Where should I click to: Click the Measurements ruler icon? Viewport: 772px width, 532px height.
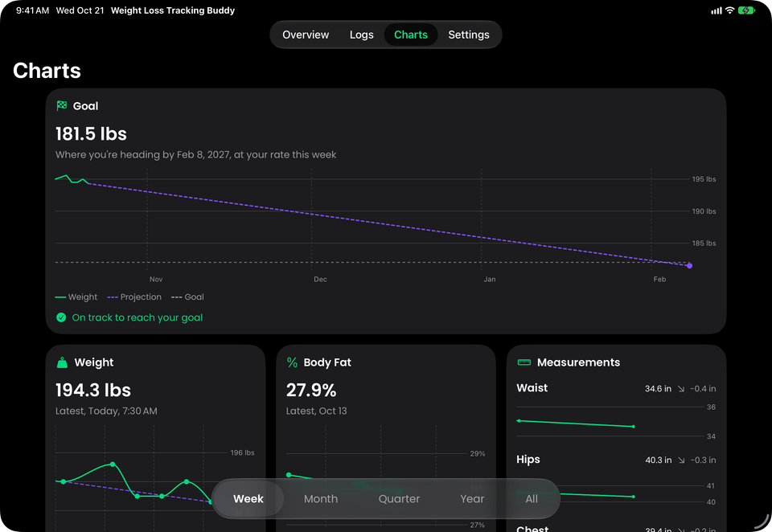524,362
